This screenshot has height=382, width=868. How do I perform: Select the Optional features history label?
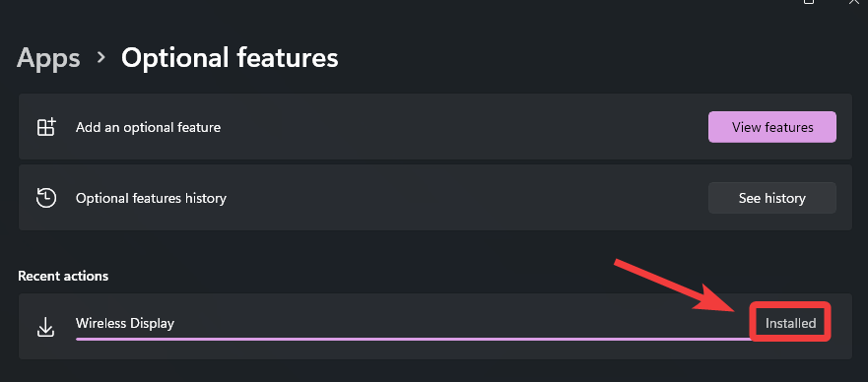tap(151, 198)
